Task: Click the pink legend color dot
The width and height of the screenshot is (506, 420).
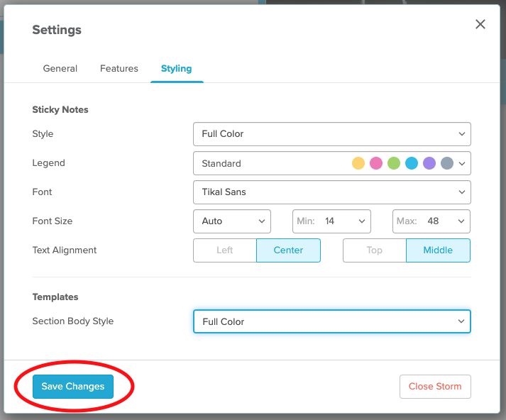Action: pyautogui.click(x=376, y=163)
